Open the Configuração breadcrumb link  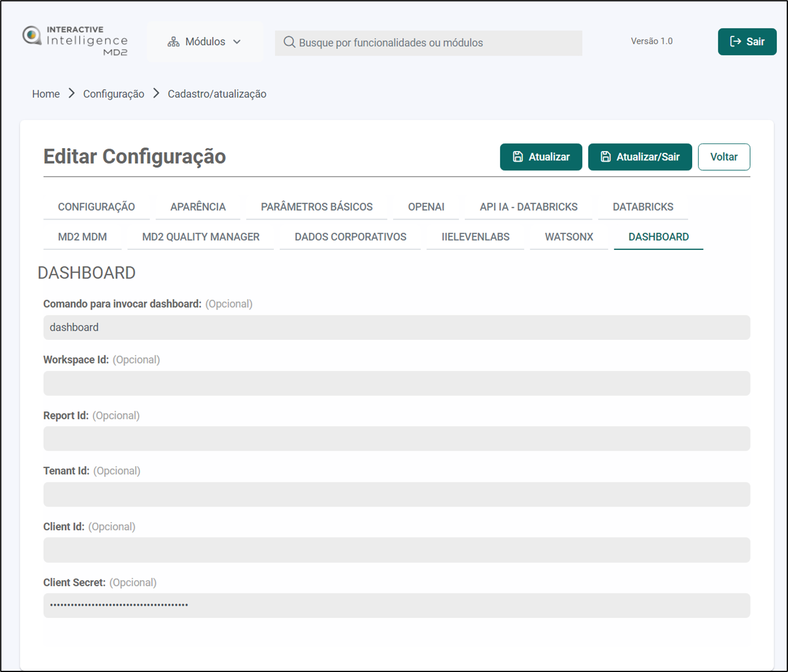coord(114,94)
